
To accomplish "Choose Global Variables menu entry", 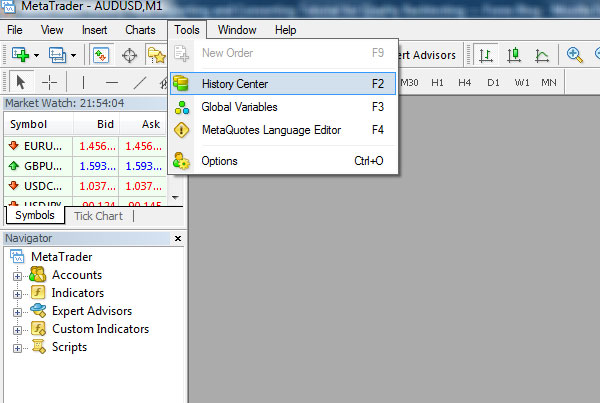I will coord(283,107).
